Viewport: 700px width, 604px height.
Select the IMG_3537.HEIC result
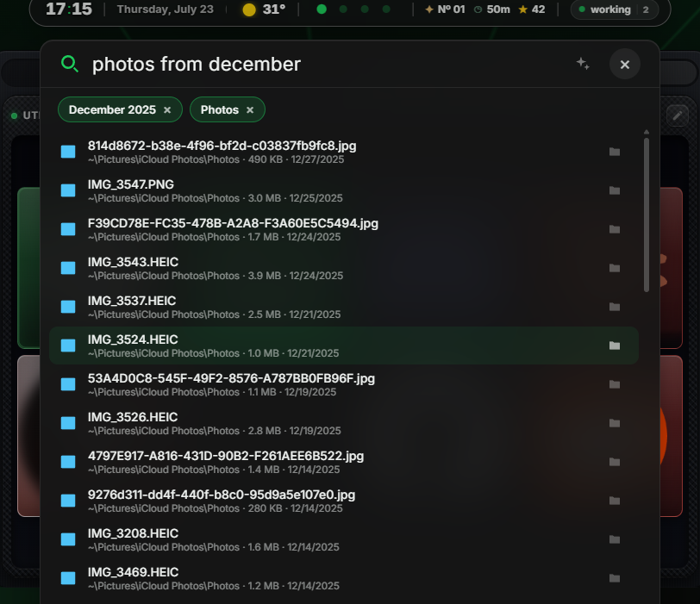click(344, 307)
